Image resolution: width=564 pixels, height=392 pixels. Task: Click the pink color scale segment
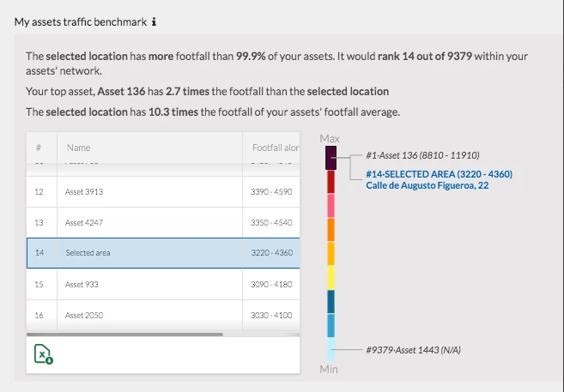[x=331, y=206]
